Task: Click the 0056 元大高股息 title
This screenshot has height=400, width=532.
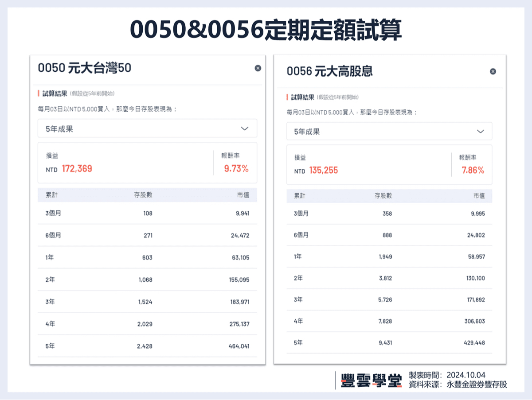Action: pos(329,71)
